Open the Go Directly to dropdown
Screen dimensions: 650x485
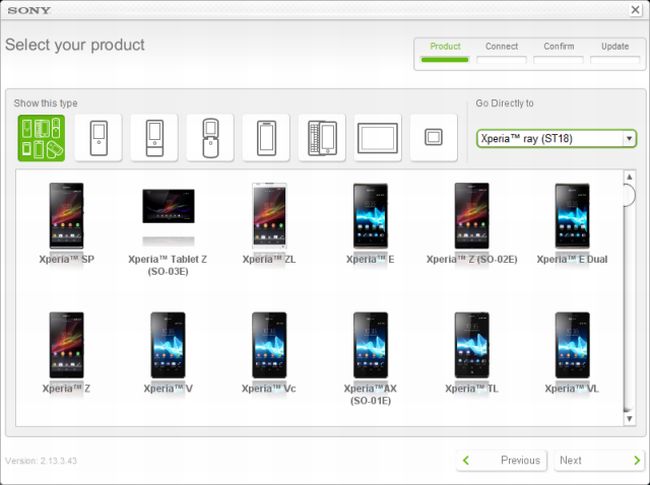coord(556,138)
